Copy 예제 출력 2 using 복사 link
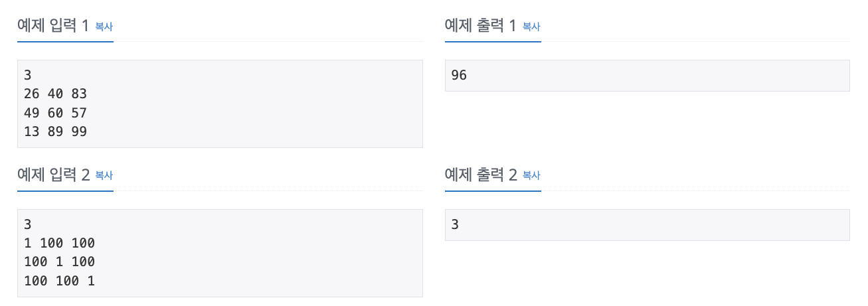The height and width of the screenshot is (306, 868). 531,176
